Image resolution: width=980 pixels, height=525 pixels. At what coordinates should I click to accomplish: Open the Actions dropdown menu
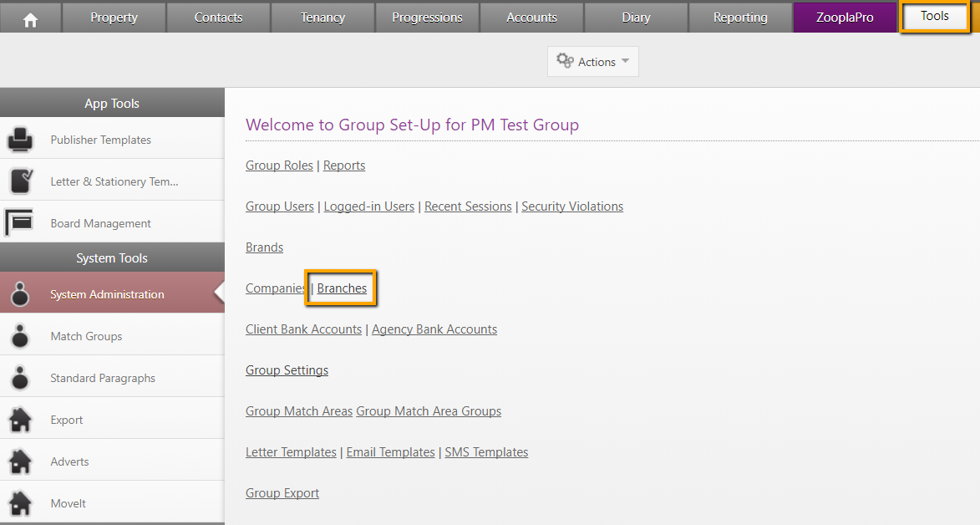pyautogui.click(x=592, y=61)
